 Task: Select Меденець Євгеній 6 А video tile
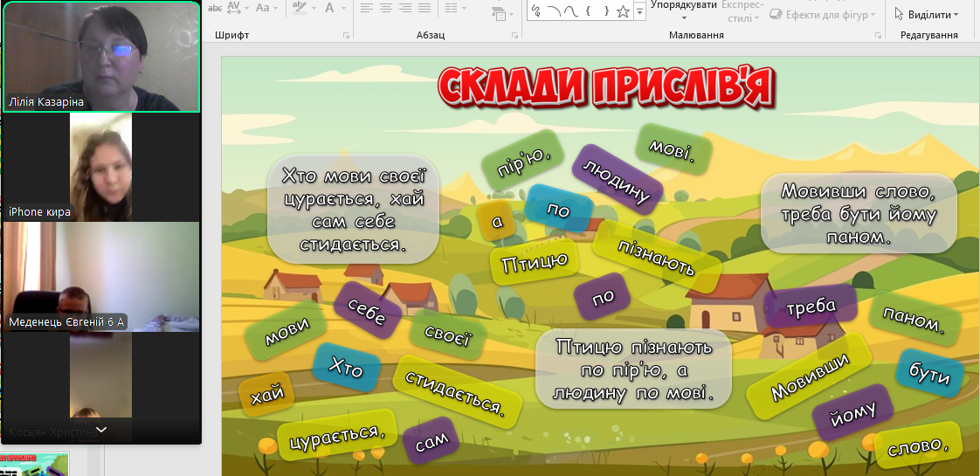[x=101, y=277]
